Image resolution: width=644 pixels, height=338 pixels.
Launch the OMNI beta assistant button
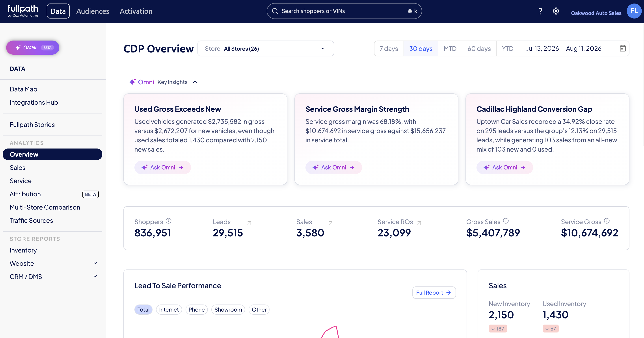click(x=33, y=48)
